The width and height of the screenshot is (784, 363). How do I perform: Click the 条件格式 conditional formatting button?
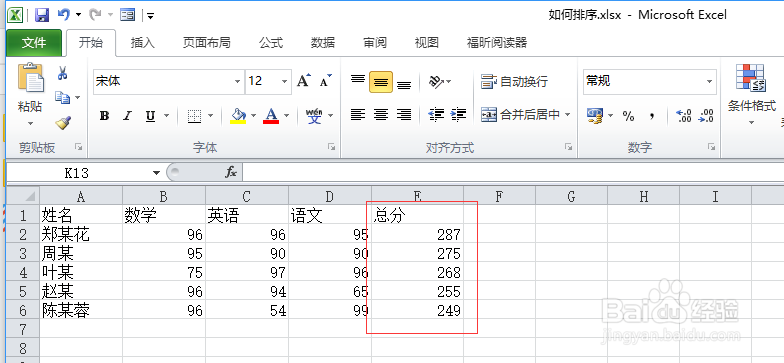[x=752, y=94]
